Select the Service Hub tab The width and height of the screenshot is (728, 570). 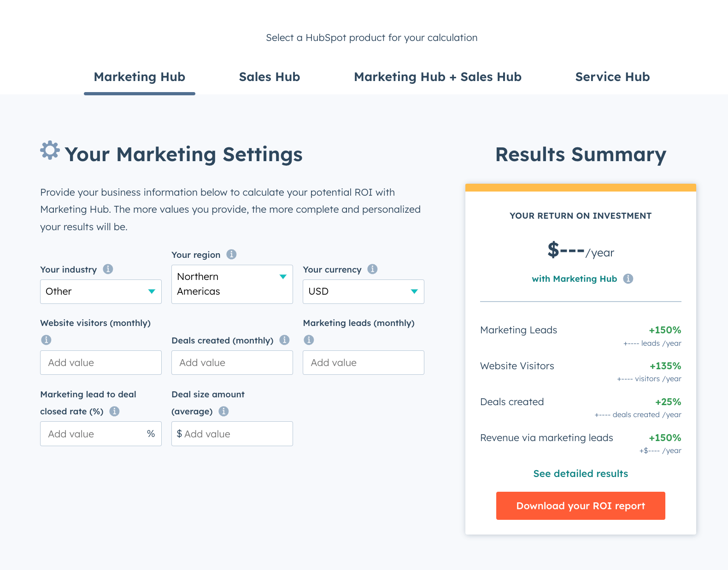click(x=612, y=77)
